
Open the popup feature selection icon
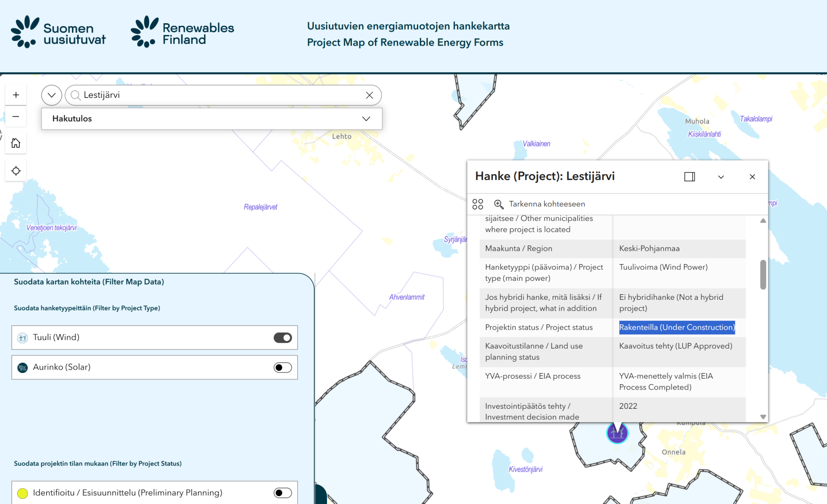click(x=478, y=204)
